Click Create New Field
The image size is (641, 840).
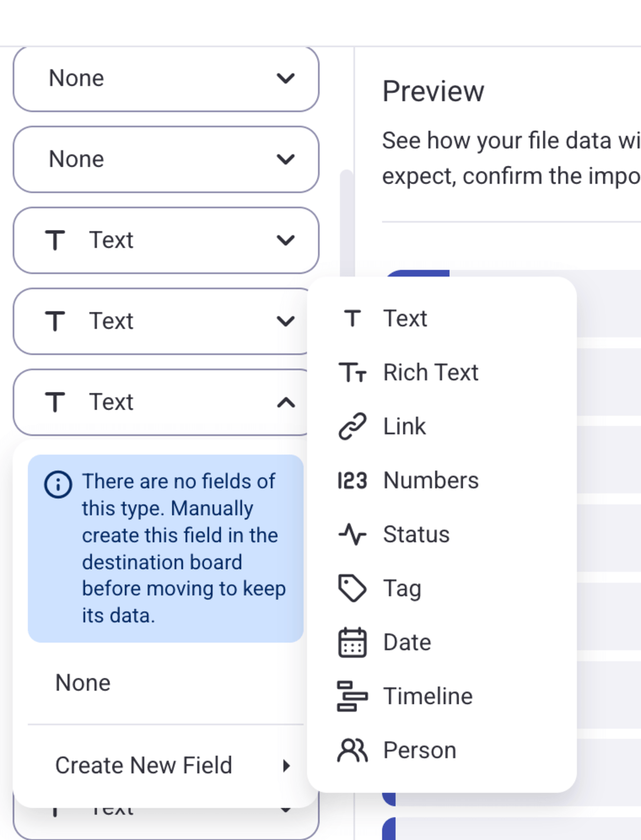pyautogui.click(x=143, y=765)
